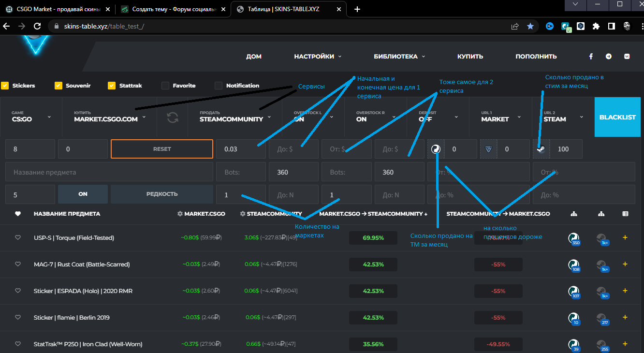Click plus icon on Sticker flamie row
The height and width of the screenshot is (353, 644).
coord(625,317)
